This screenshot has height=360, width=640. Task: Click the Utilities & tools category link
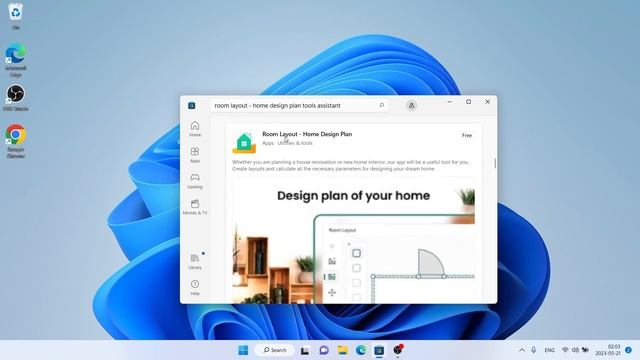[295, 143]
